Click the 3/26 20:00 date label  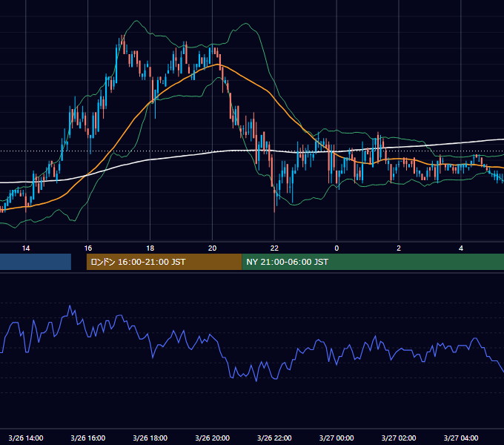click(212, 438)
